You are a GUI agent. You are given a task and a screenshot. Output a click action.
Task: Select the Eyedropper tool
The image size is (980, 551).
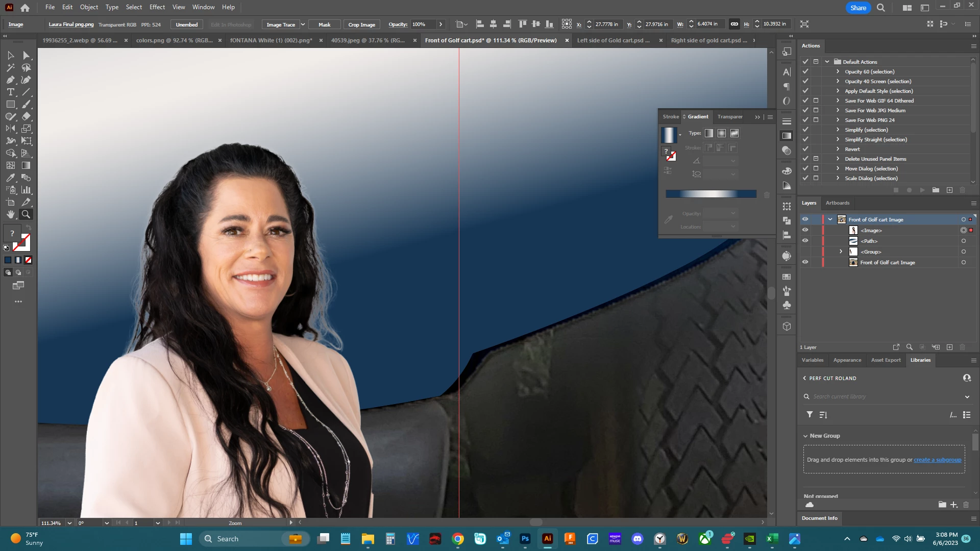pyautogui.click(x=10, y=178)
